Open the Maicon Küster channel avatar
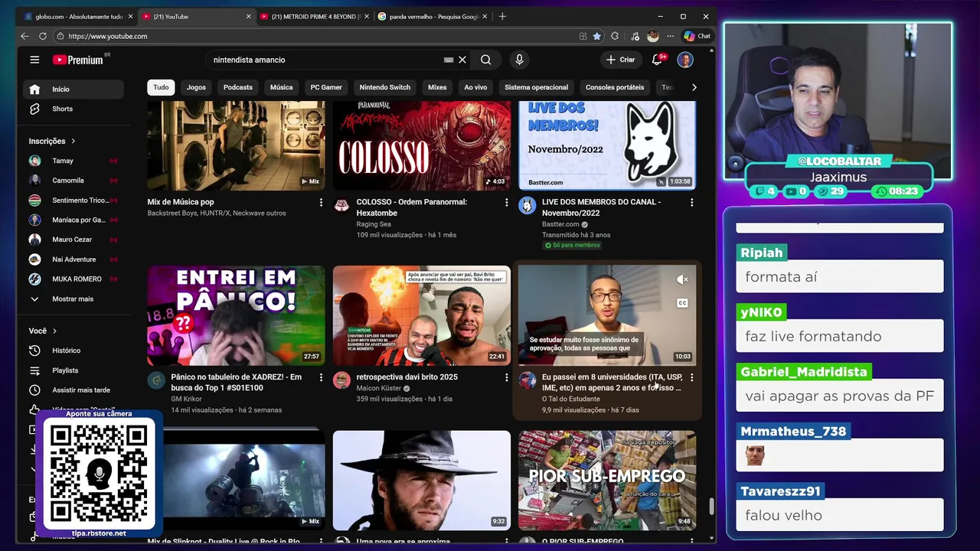Screen dimensions: 980x551 click(341, 380)
